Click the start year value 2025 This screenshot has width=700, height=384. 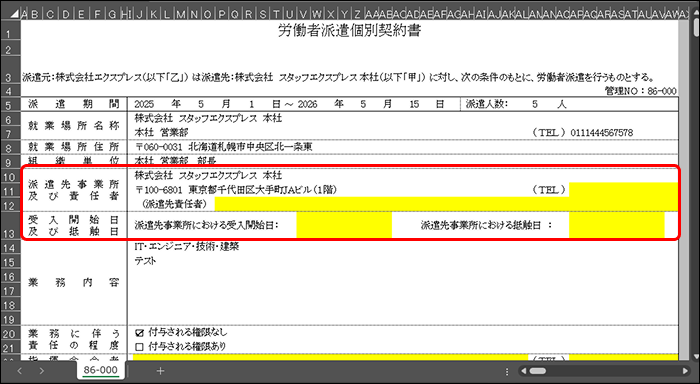[144, 104]
